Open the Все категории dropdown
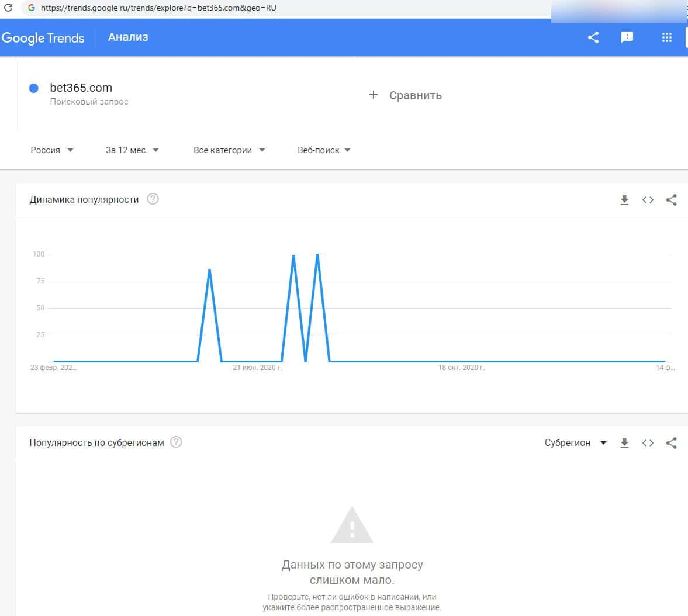The width and height of the screenshot is (688, 616). [x=229, y=150]
